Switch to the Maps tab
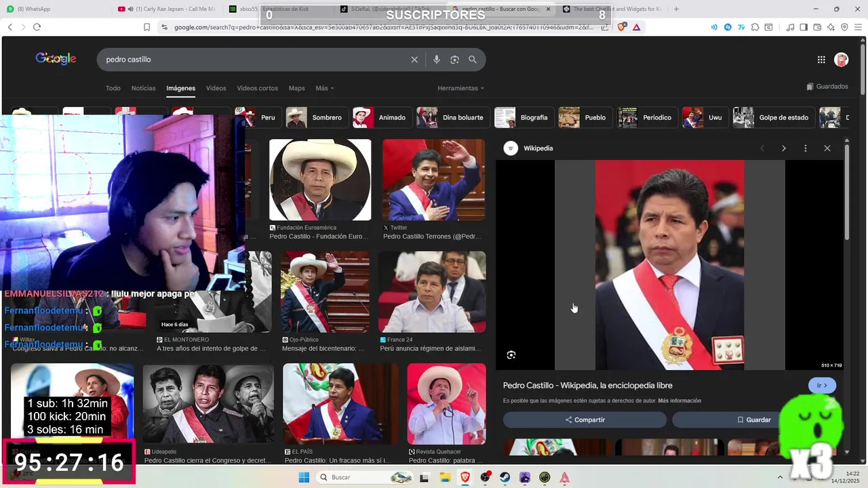The image size is (868, 488). click(297, 88)
